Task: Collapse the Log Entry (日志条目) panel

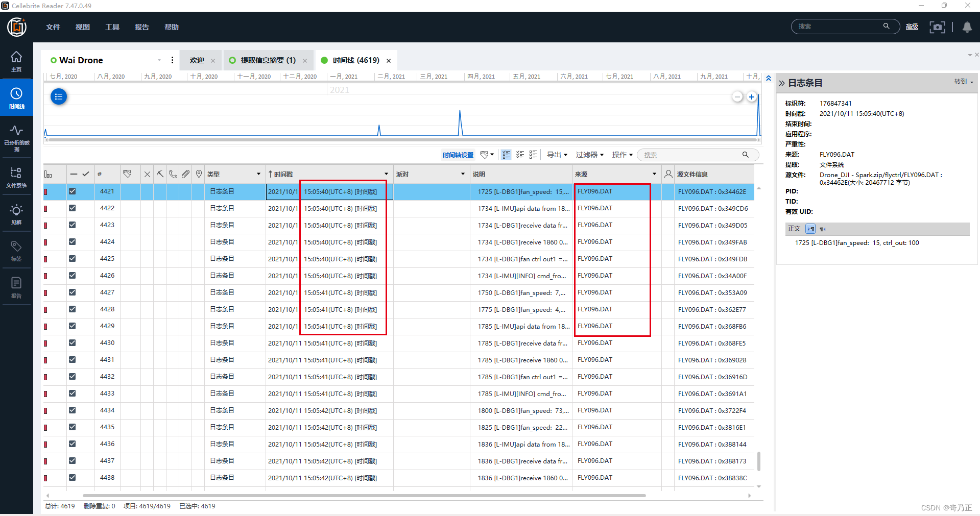Action: (781, 83)
